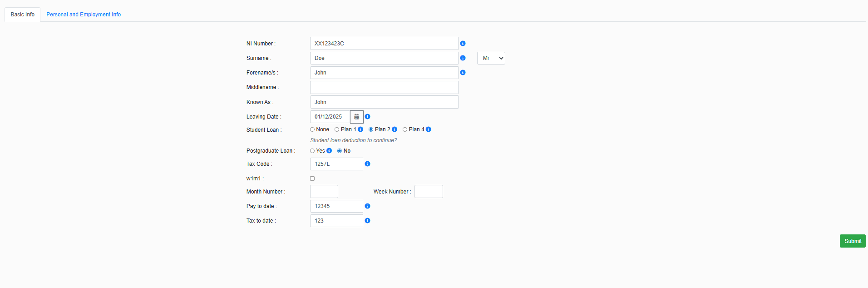The image size is (868, 288).
Task: Select the None student loan option
Action: pyautogui.click(x=312, y=129)
